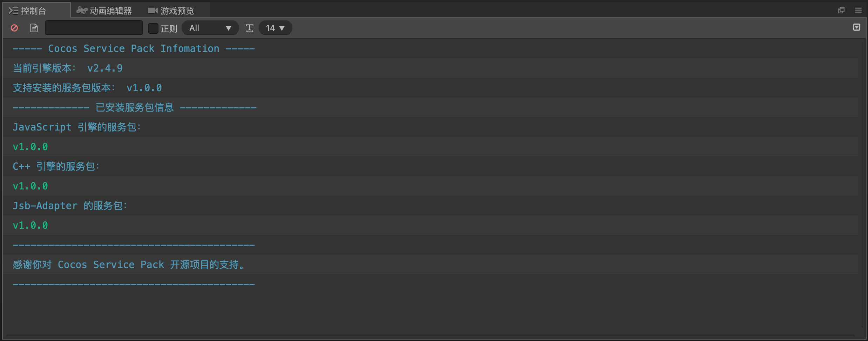This screenshot has height=341, width=868.
Task: Switch to the 动画编辑器 tab
Action: pyautogui.click(x=104, y=11)
